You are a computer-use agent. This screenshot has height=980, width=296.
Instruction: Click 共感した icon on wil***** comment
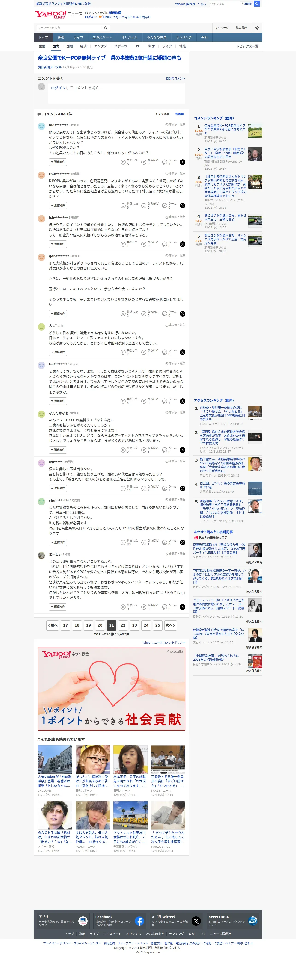[123, 489]
